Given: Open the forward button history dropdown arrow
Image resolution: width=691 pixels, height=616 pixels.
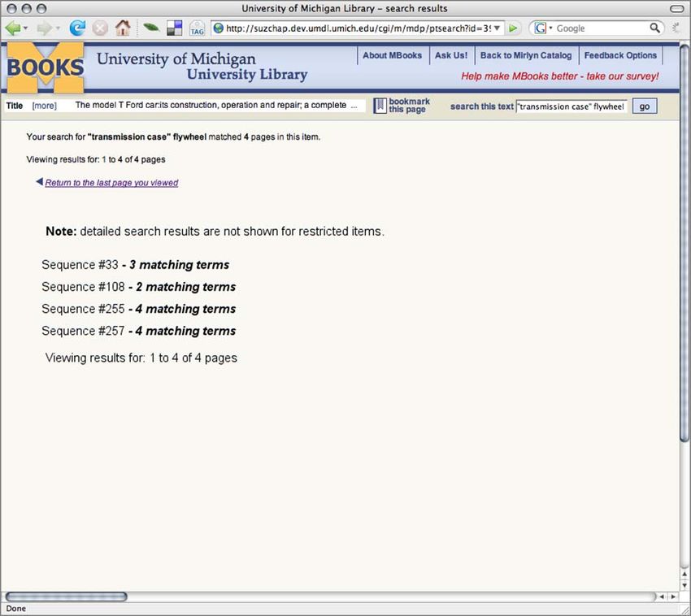Looking at the screenshot, I should [58, 28].
